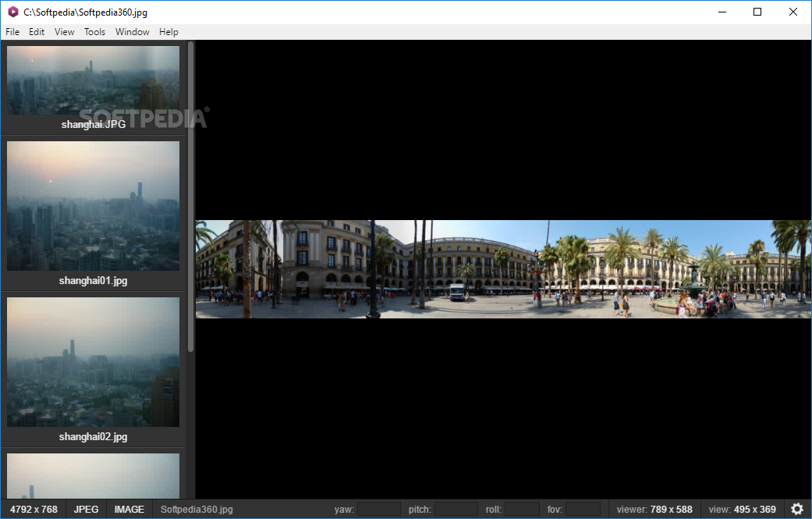Click the shanghai02.jpg file name label

pos(94,436)
